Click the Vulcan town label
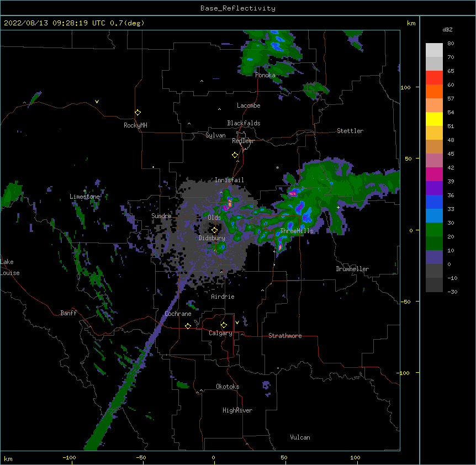Image resolution: width=476 pixels, height=465 pixels. 300,437
